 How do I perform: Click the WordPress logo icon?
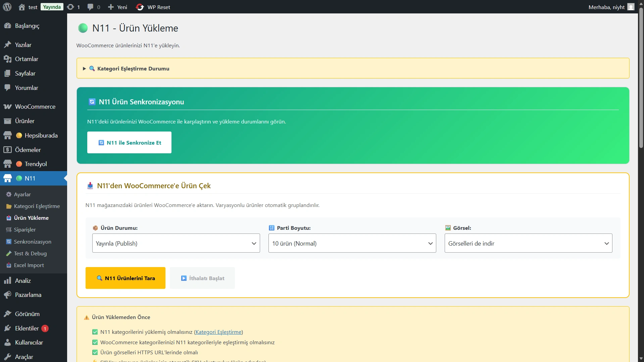point(7,7)
